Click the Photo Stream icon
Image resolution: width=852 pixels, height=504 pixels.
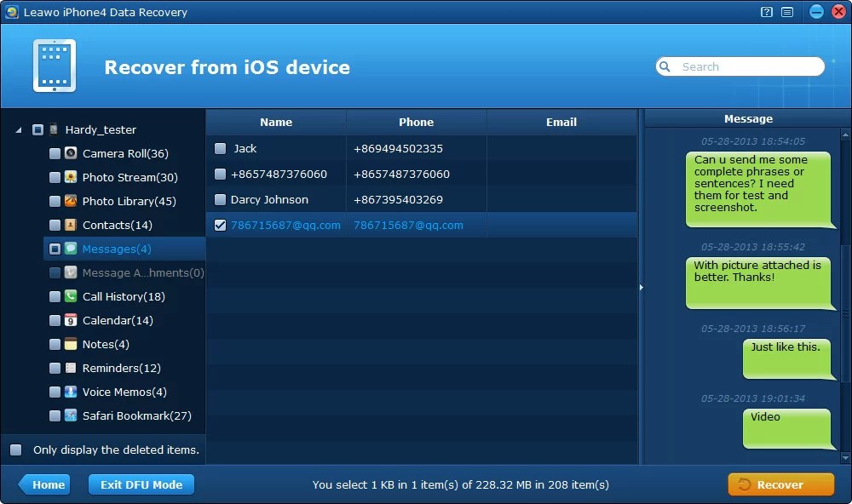pos(70,177)
